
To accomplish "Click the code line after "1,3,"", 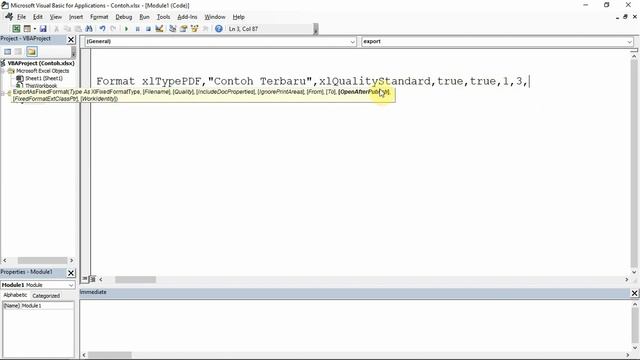I will (x=529, y=82).
